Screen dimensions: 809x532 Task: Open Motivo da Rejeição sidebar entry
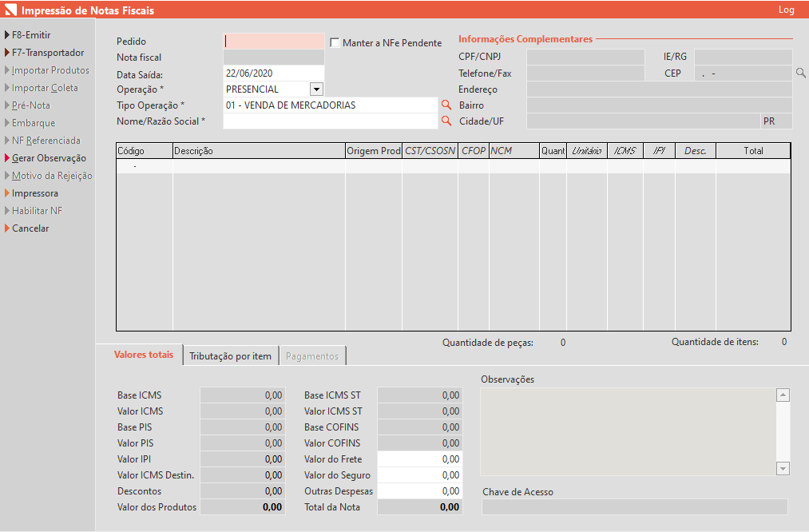pyautogui.click(x=52, y=176)
